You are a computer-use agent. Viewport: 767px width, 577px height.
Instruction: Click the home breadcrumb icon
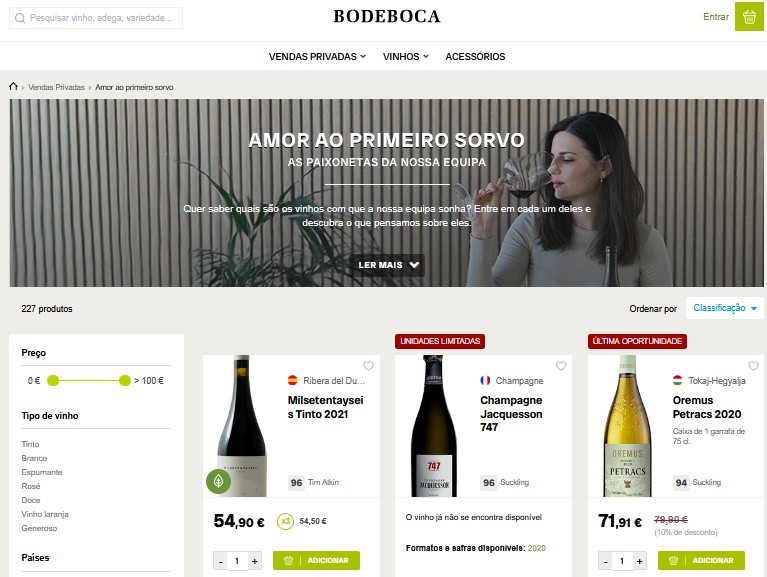click(x=13, y=87)
